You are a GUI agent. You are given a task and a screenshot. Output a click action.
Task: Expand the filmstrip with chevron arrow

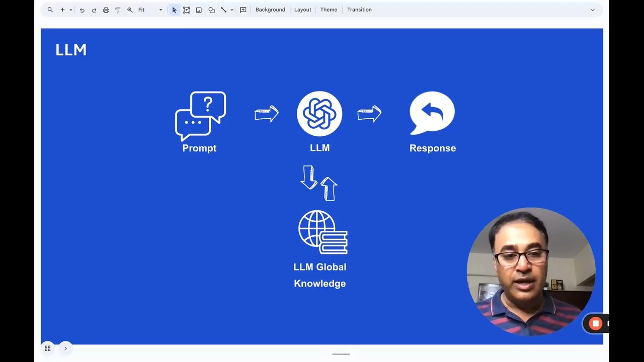65,348
